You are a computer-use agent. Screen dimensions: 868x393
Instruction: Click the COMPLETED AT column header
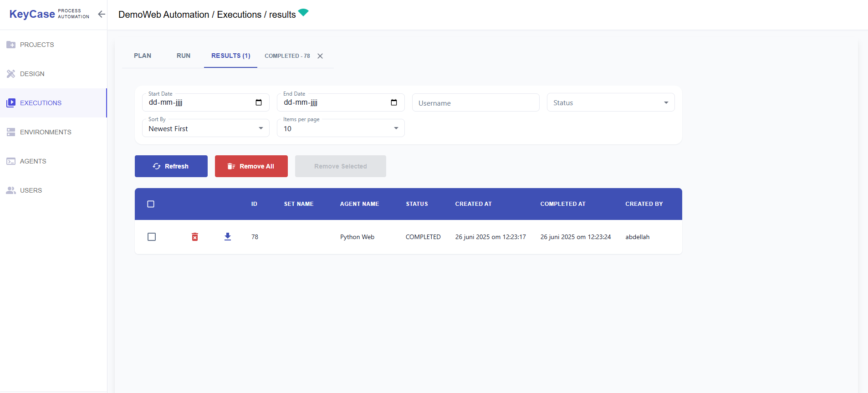coord(563,204)
